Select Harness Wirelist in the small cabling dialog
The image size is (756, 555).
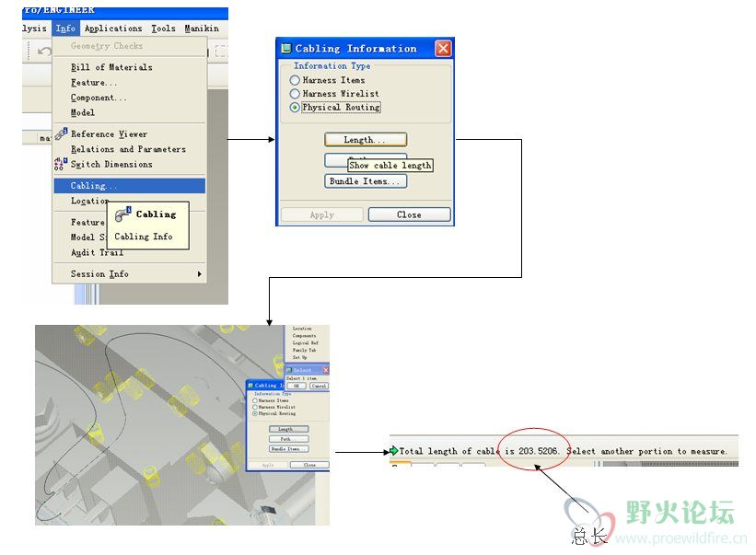255,407
